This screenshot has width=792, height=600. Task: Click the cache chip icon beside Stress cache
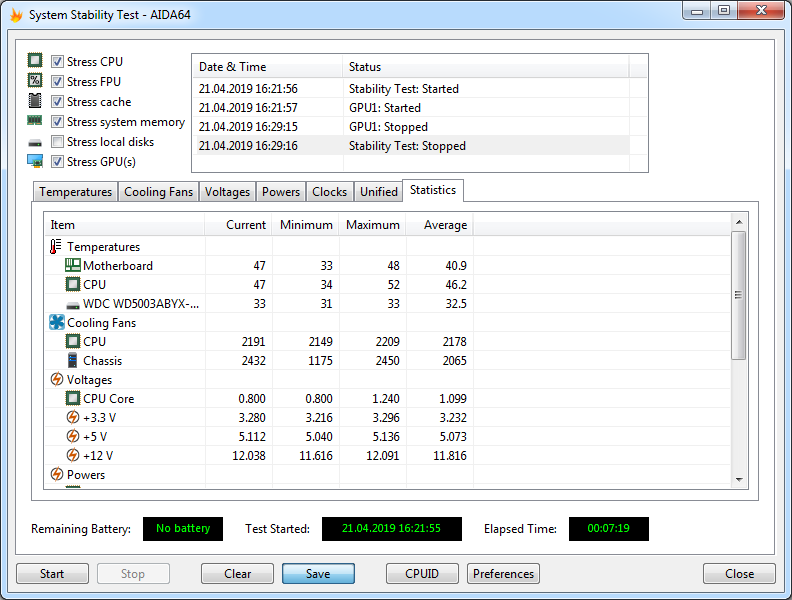pyautogui.click(x=35, y=101)
